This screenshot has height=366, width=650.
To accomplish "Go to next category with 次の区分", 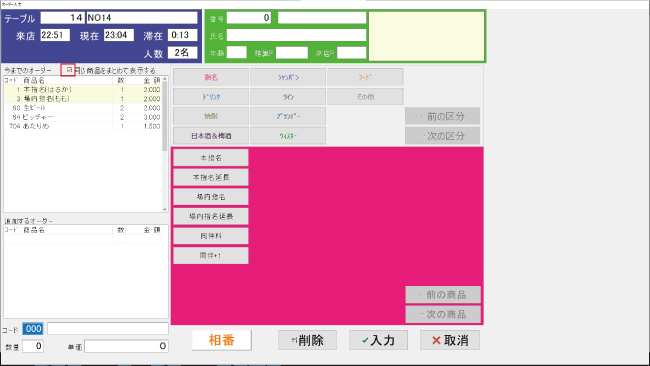I will (442, 136).
